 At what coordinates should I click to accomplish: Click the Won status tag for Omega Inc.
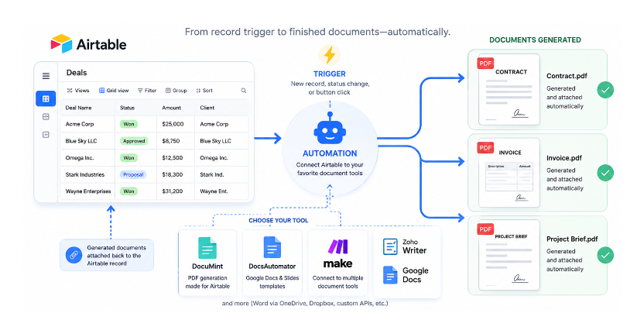coord(128,158)
